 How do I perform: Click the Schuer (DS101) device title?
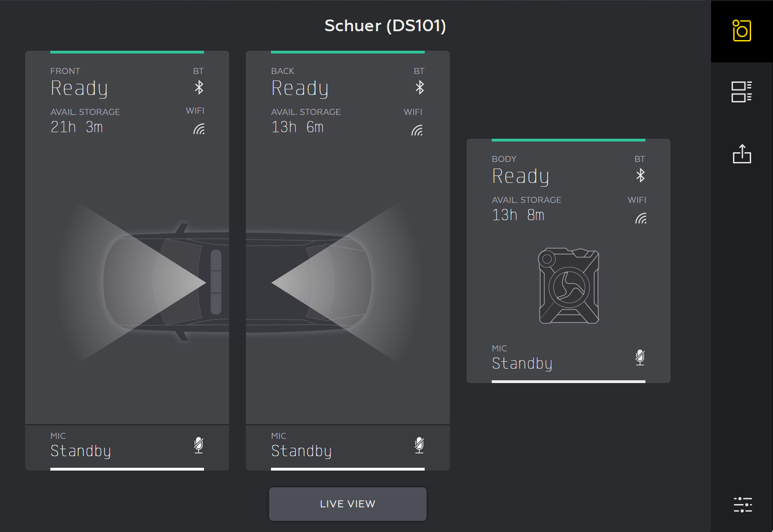tap(385, 26)
